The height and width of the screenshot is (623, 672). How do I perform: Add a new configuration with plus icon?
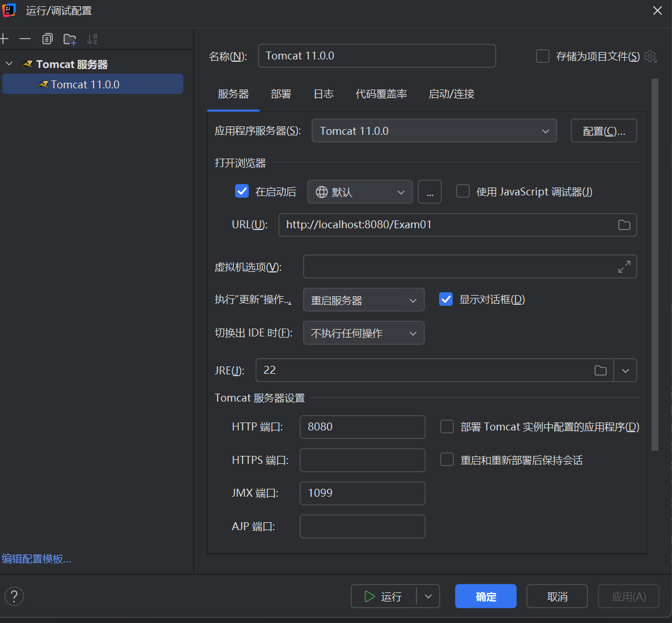5,39
